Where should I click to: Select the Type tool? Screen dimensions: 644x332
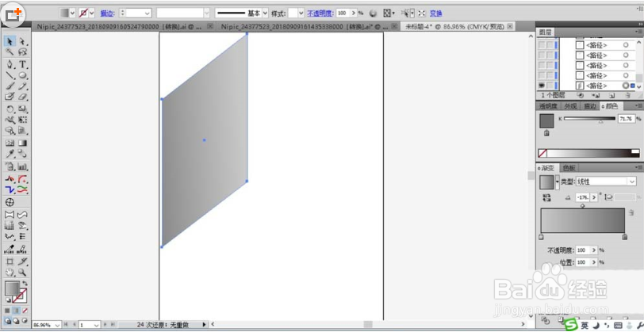(22, 64)
